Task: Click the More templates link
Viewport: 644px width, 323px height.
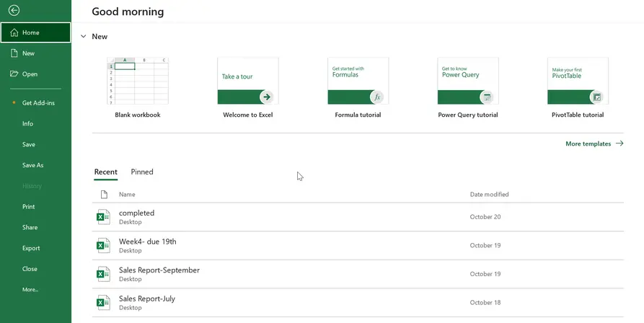Action: [588, 143]
